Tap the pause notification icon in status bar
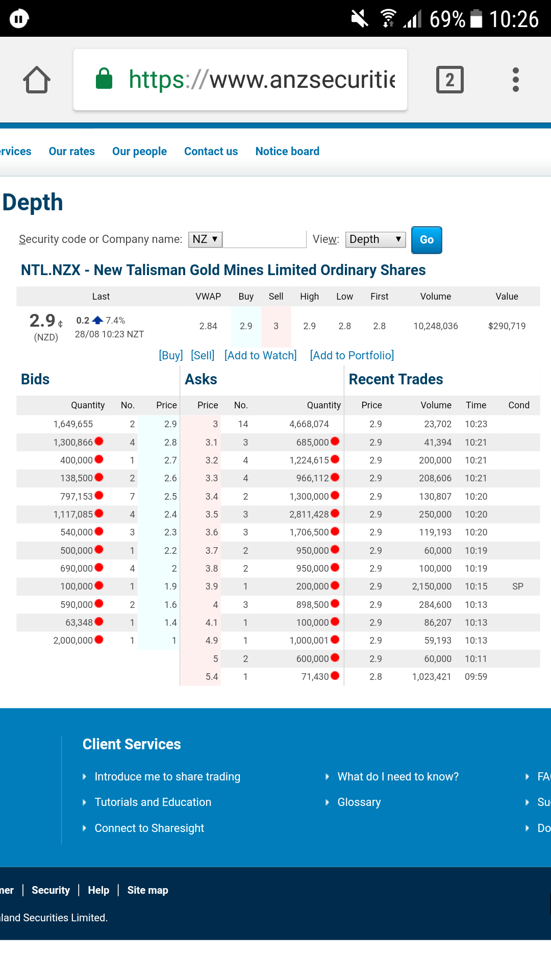The width and height of the screenshot is (551, 980). coord(19,19)
